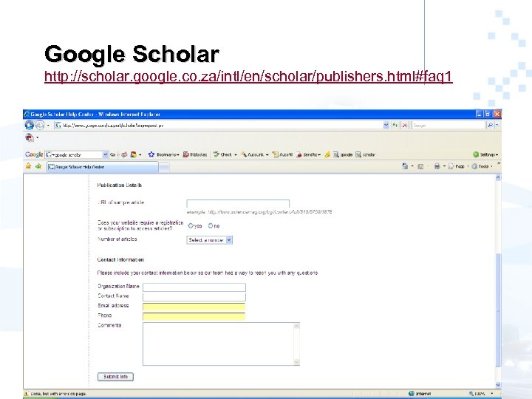Click the Internet zone globe in status bar
The width and height of the screenshot is (532, 399).
click(x=412, y=394)
